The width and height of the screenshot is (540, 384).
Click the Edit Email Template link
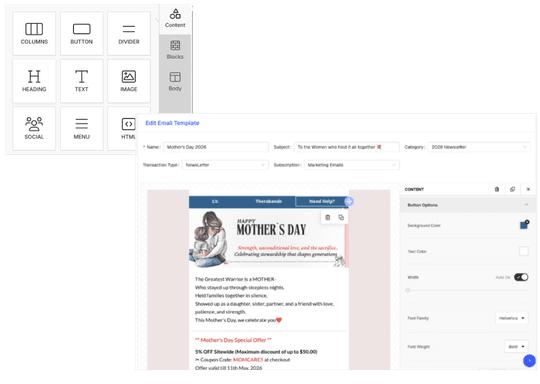(x=172, y=123)
